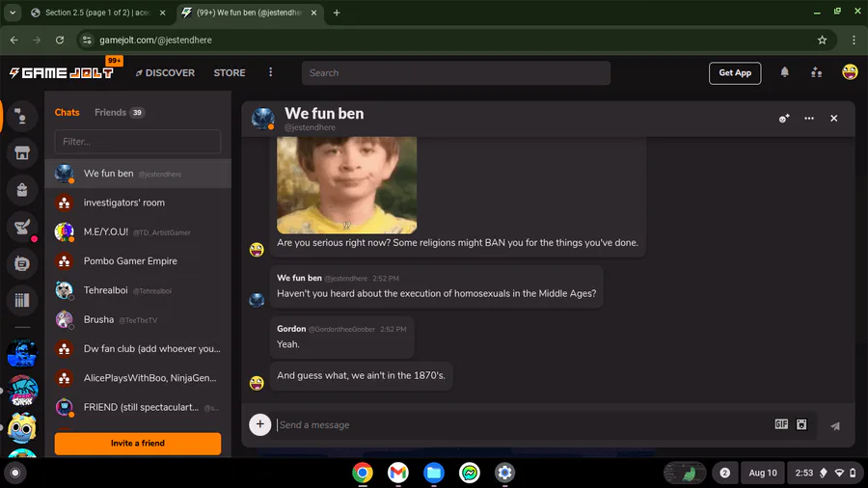Open the library icon in left sidebar
868x488 pixels.
(21, 300)
